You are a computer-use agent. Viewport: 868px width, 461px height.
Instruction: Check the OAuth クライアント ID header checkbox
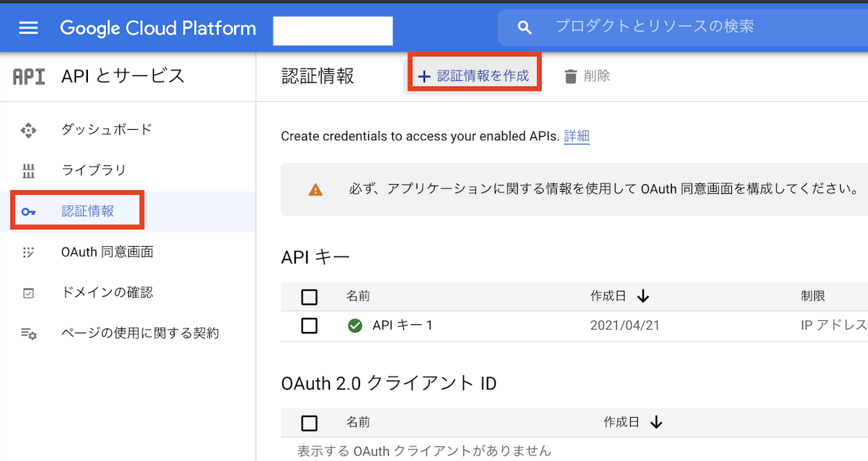point(309,423)
